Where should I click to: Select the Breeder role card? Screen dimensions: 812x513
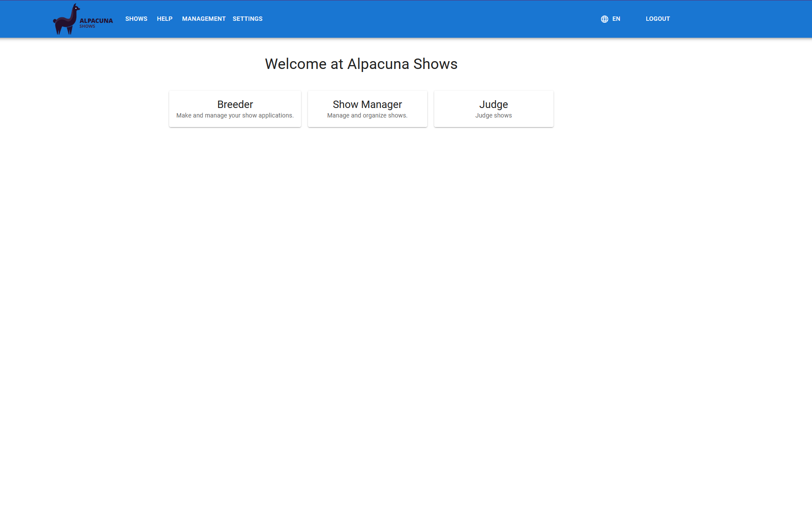click(235, 109)
